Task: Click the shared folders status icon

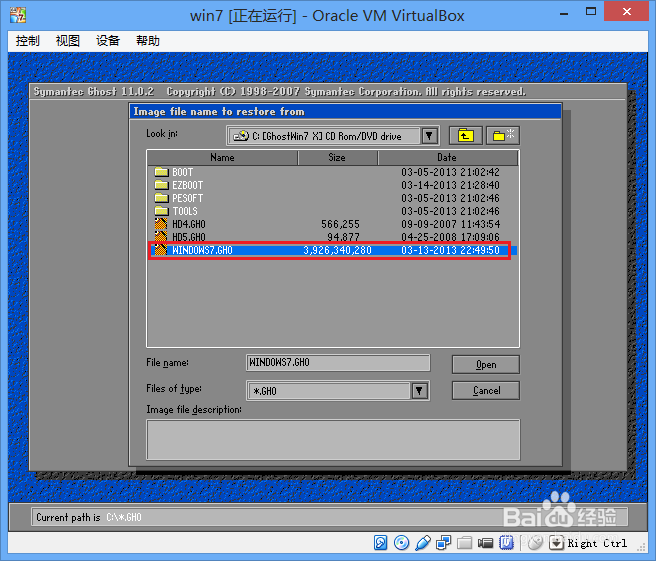Action: (464, 543)
